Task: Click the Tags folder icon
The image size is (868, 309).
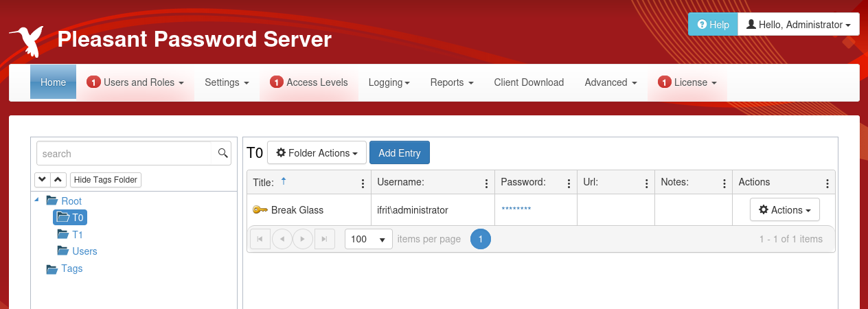Action: pos(52,268)
